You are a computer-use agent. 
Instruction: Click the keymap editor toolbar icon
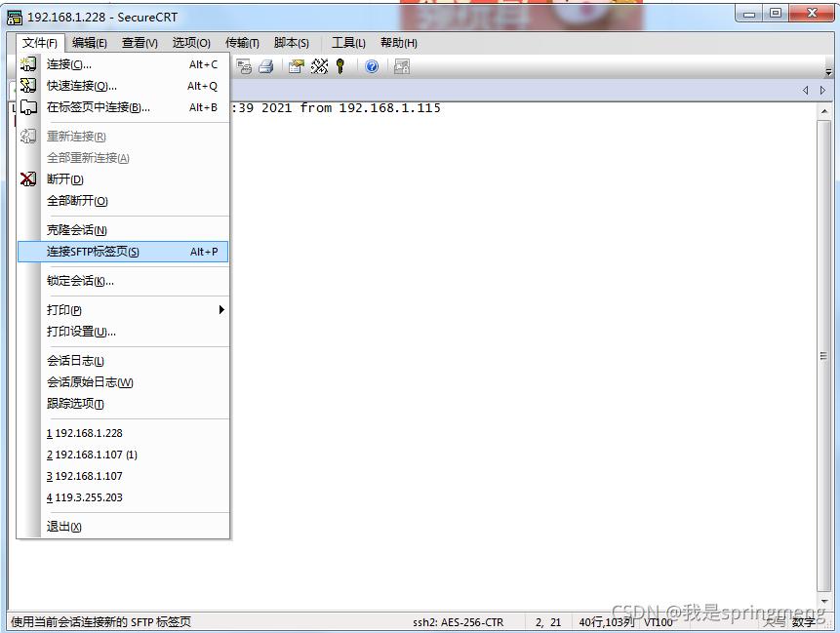point(319,66)
